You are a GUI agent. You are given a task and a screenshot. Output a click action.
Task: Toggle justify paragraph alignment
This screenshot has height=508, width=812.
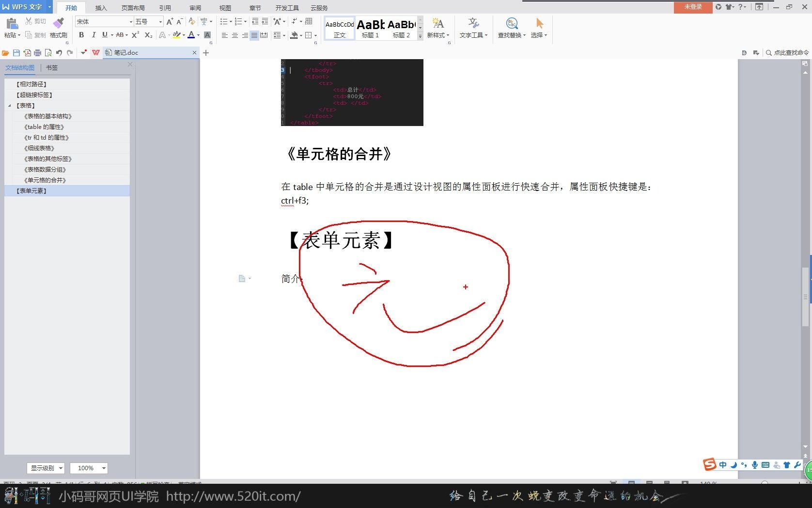(254, 35)
